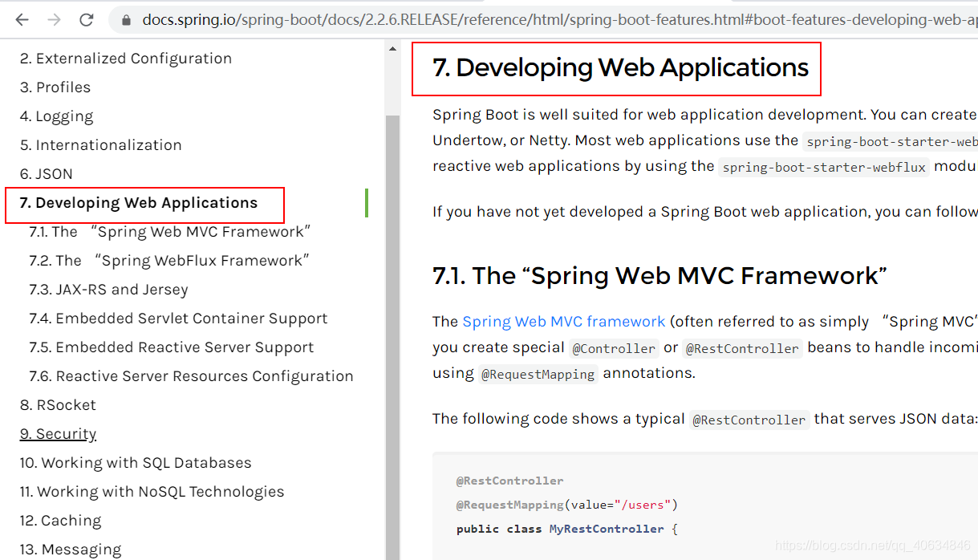Select 12. Caching in the sidebar
Viewport: 978px width, 560px height.
60,521
